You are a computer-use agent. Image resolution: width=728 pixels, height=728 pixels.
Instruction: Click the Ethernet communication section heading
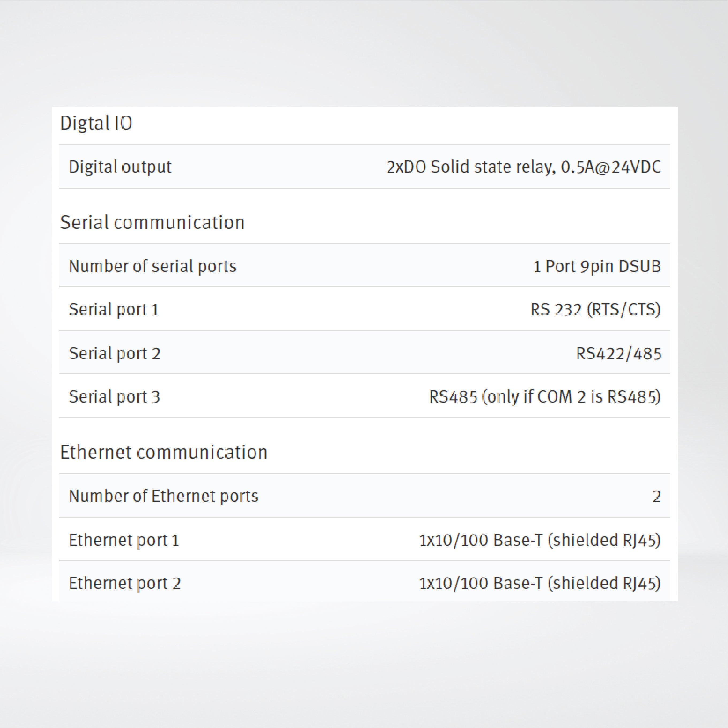tap(163, 452)
